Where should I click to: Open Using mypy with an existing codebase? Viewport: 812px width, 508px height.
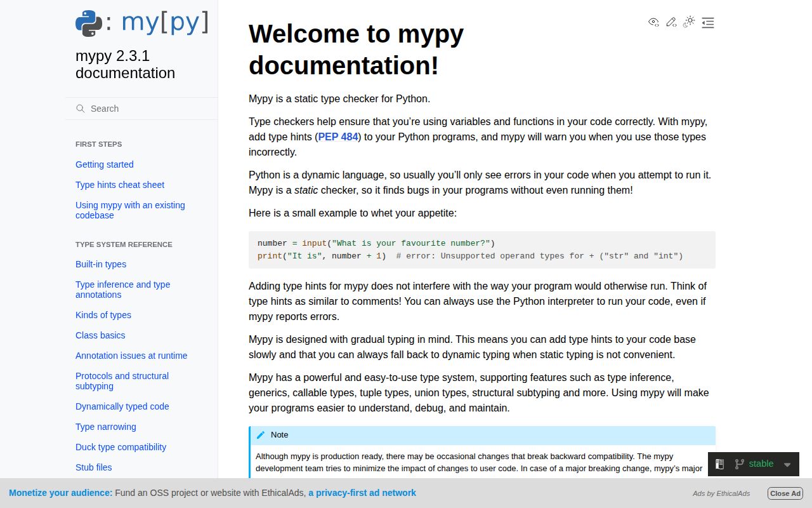130,210
